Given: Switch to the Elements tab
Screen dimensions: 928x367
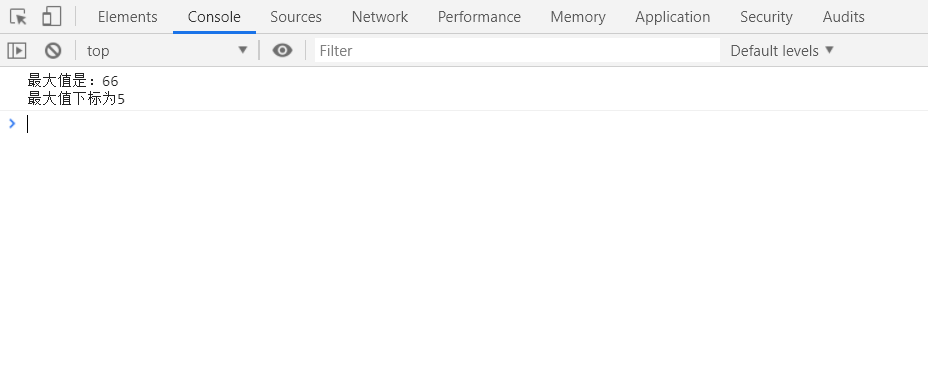Looking at the screenshot, I should pyautogui.click(x=128, y=17).
